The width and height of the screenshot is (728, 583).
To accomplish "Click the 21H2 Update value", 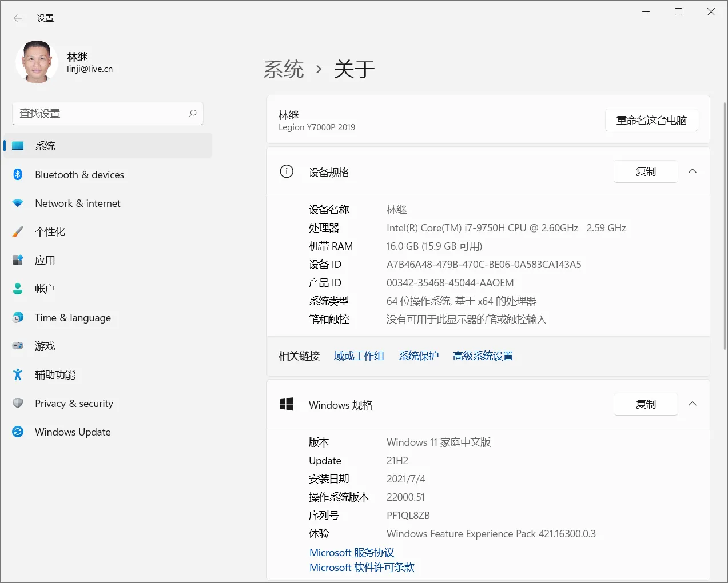I will 397,461.
